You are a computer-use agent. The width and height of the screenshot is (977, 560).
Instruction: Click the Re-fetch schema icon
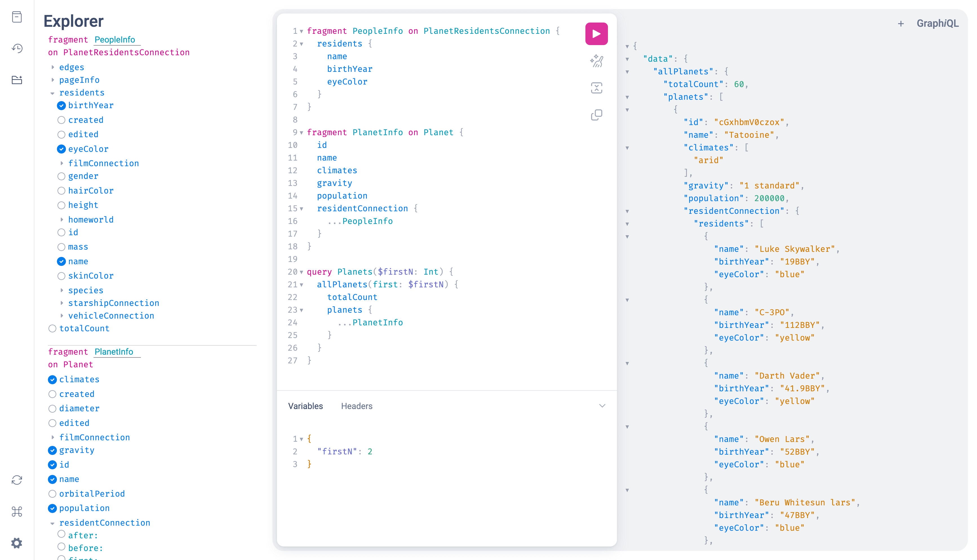pyautogui.click(x=17, y=480)
